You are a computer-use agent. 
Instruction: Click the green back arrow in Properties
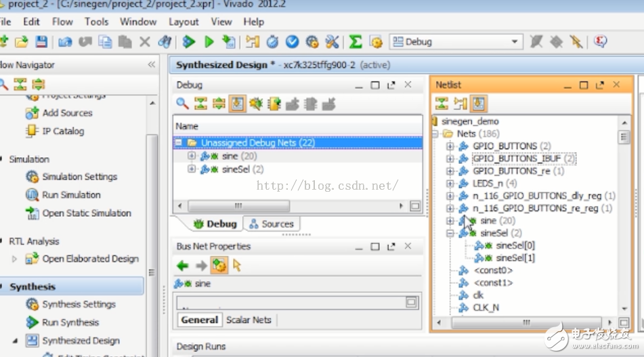pos(183,266)
